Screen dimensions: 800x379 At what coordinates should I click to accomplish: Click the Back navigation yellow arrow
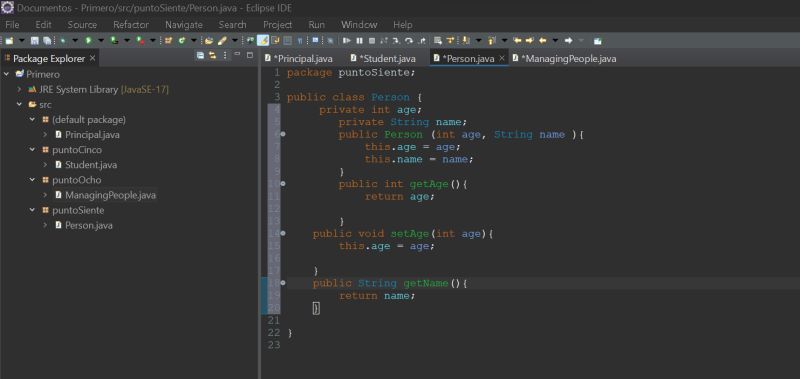tap(542, 40)
